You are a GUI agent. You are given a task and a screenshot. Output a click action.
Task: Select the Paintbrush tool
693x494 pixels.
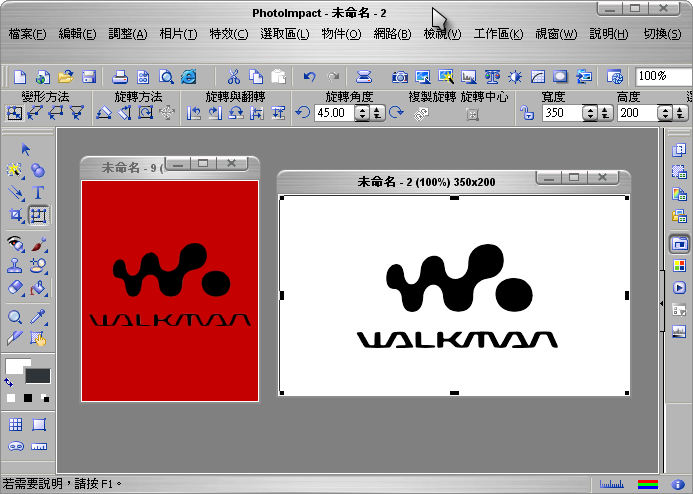click(38, 244)
